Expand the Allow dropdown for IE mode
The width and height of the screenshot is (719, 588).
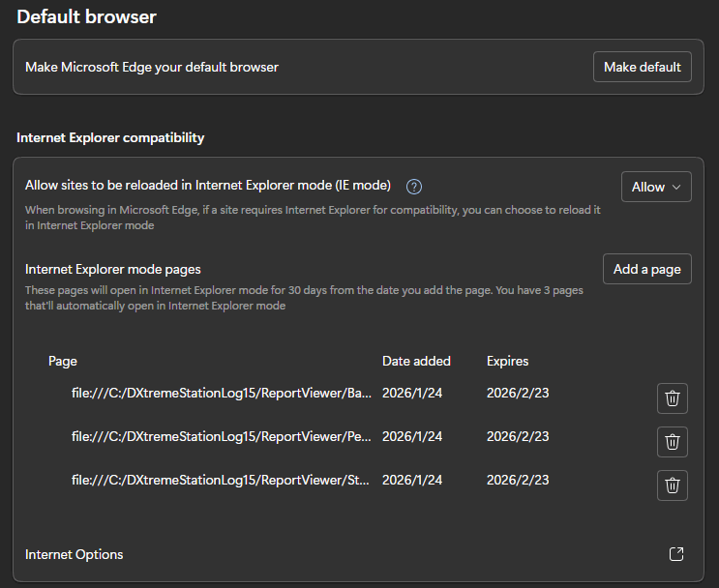[656, 187]
